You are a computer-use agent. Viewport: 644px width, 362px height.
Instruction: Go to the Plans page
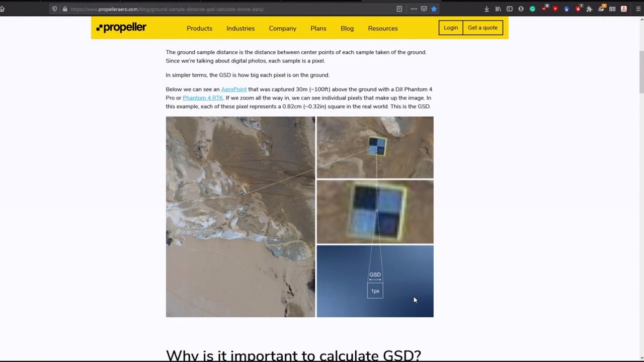coord(318,28)
